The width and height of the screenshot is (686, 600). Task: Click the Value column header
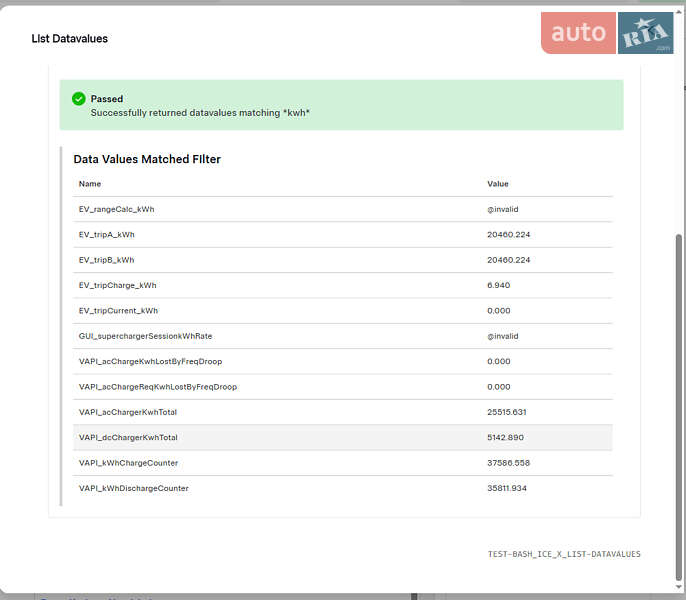click(x=497, y=184)
